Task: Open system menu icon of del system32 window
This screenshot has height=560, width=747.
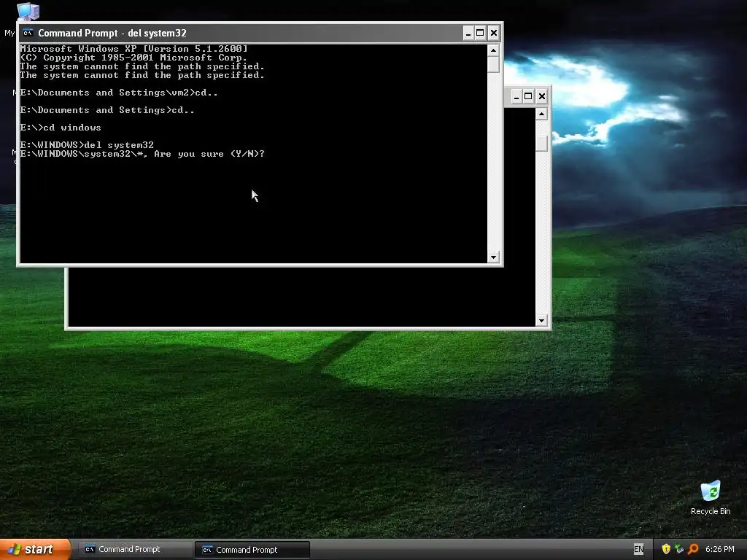Action: point(28,33)
